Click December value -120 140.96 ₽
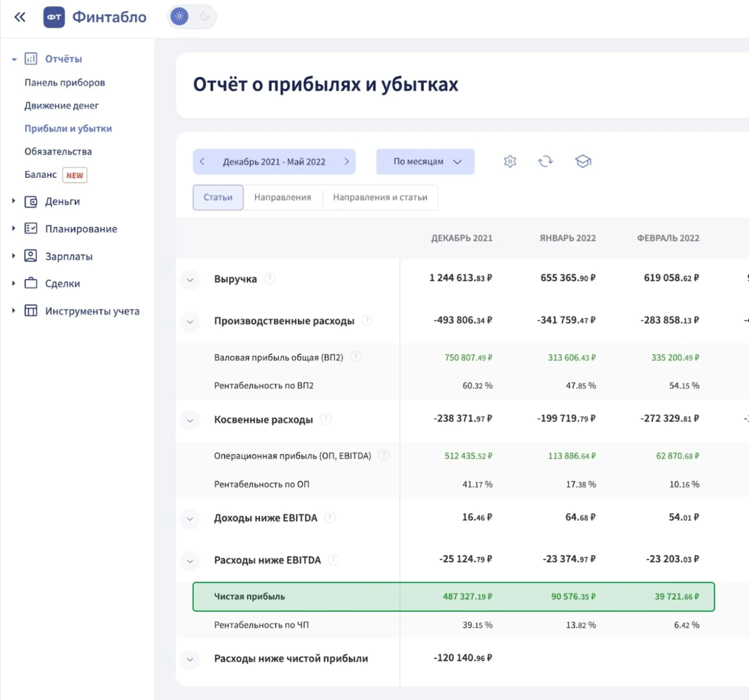The width and height of the screenshot is (749, 700). [x=463, y=658]
